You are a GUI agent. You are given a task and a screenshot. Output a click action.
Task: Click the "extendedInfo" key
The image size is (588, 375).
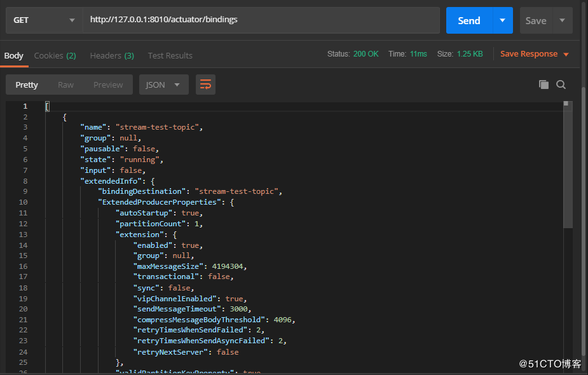point(111,181)
